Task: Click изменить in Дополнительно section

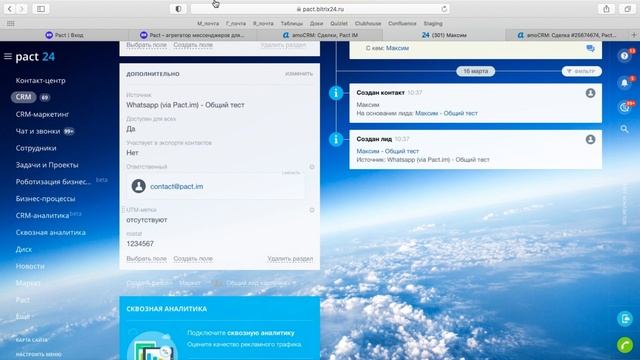Action: pos(299,74)
